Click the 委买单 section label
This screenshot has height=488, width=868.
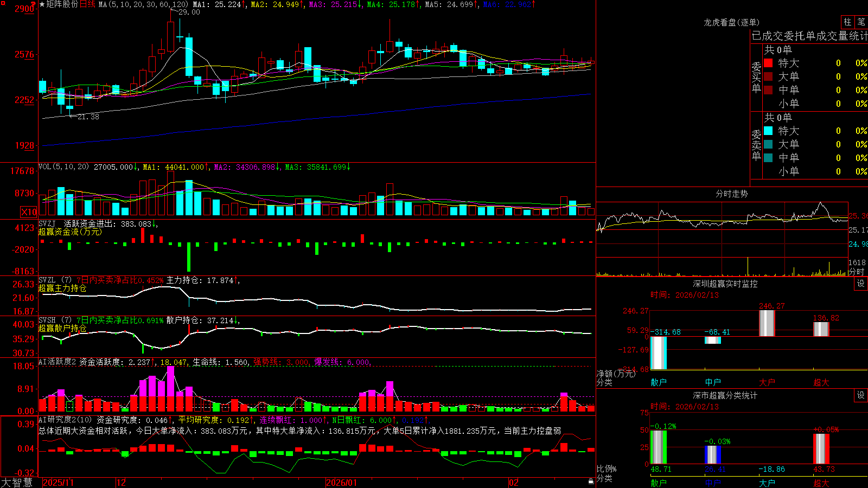[756, 78]
